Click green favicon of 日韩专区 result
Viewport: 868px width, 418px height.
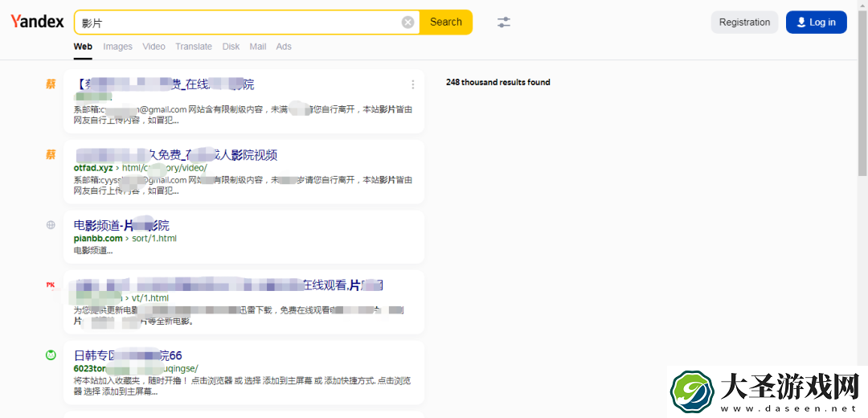coord(51,354)
